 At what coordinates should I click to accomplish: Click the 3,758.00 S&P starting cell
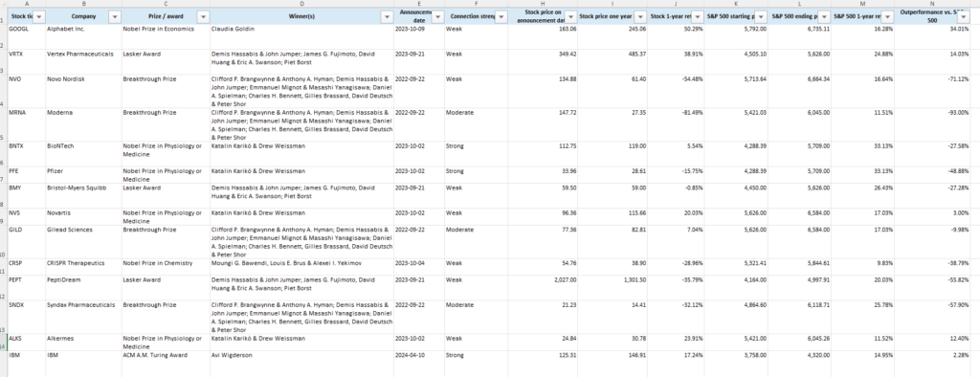pos(736,364)
